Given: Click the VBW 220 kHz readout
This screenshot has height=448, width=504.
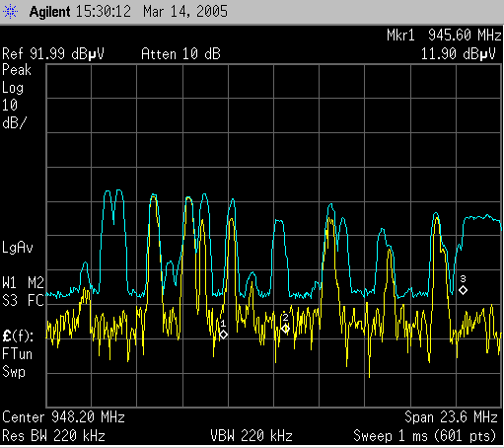Looking at the screenshot, I should click(x=252, y=436).
